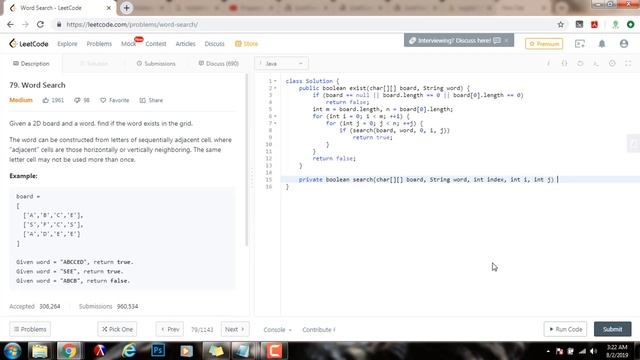Image resolution: width=640 pixels, height=360 pixels.
Task: Open Discuss in top navigation
Action: (215, 44)
